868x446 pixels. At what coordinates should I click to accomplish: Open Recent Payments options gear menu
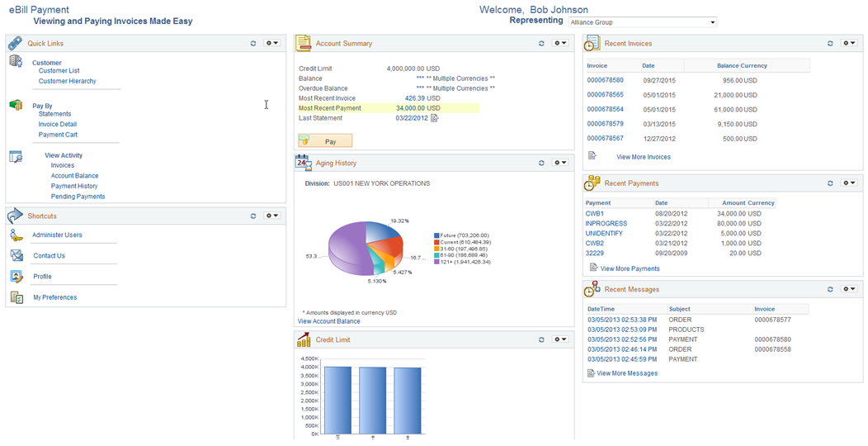[x=848, y=183]
